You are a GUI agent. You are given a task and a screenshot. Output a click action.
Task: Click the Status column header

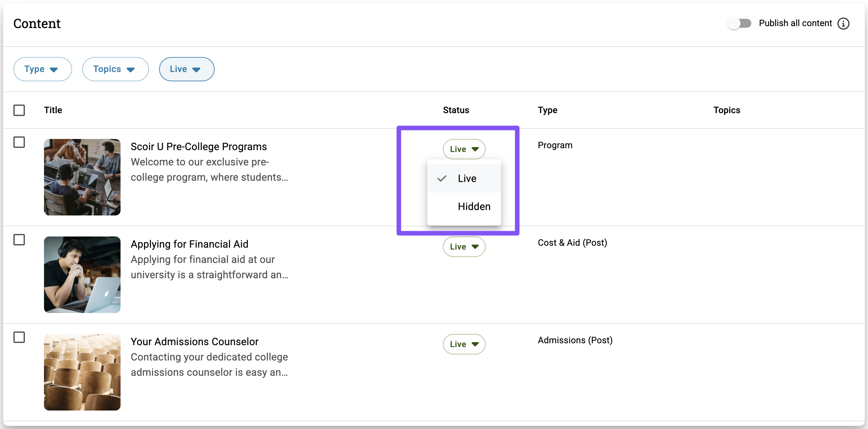pyautogui.click(x=456, y=110)
